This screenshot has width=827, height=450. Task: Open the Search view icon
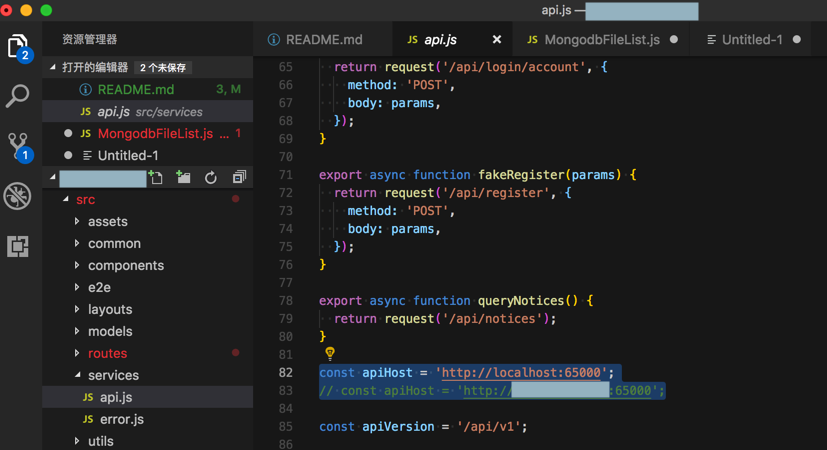pyautogui.click(x=18, y=96)
